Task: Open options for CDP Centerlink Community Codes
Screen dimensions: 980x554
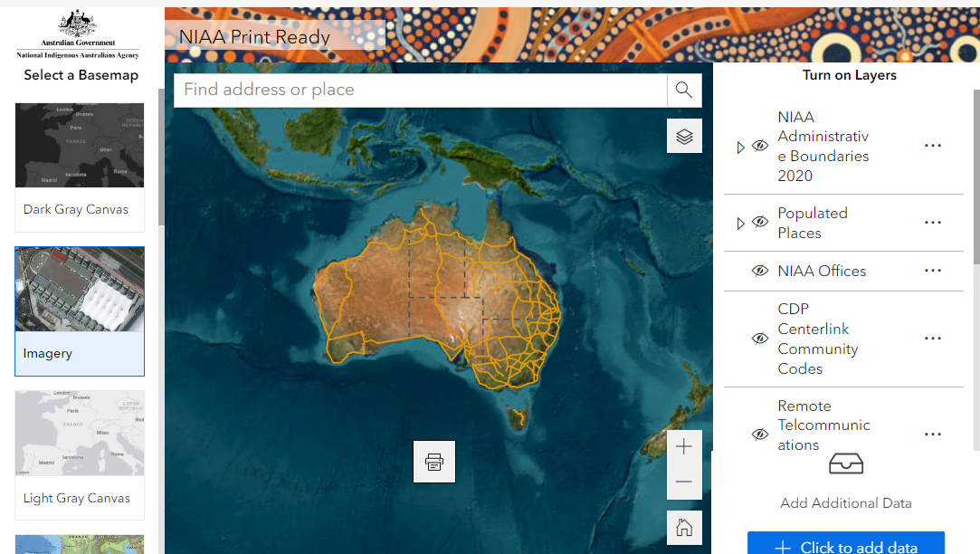Action: 933,339
